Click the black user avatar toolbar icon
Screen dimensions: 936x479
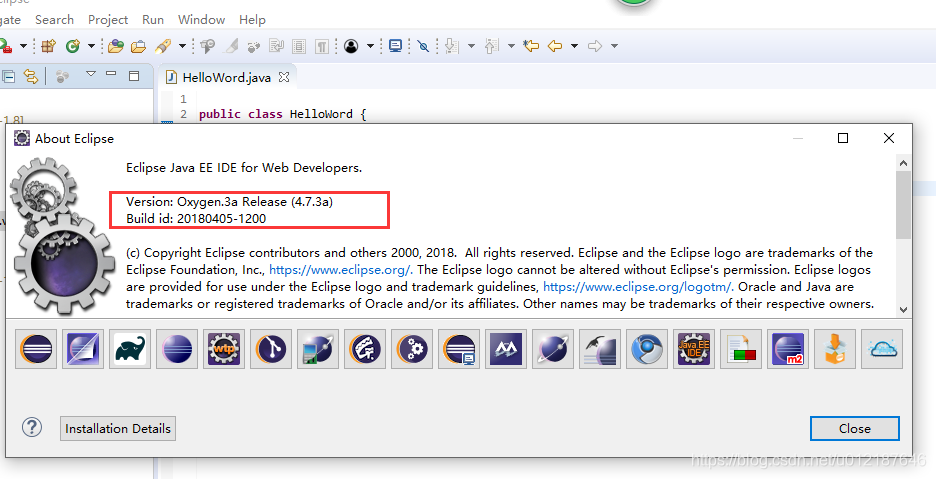click(351, 46)
